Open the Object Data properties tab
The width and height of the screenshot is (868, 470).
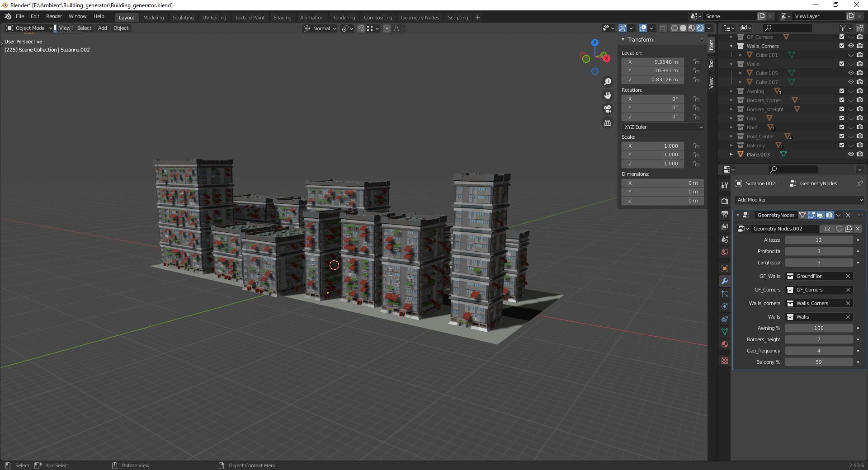coord(725,332)
